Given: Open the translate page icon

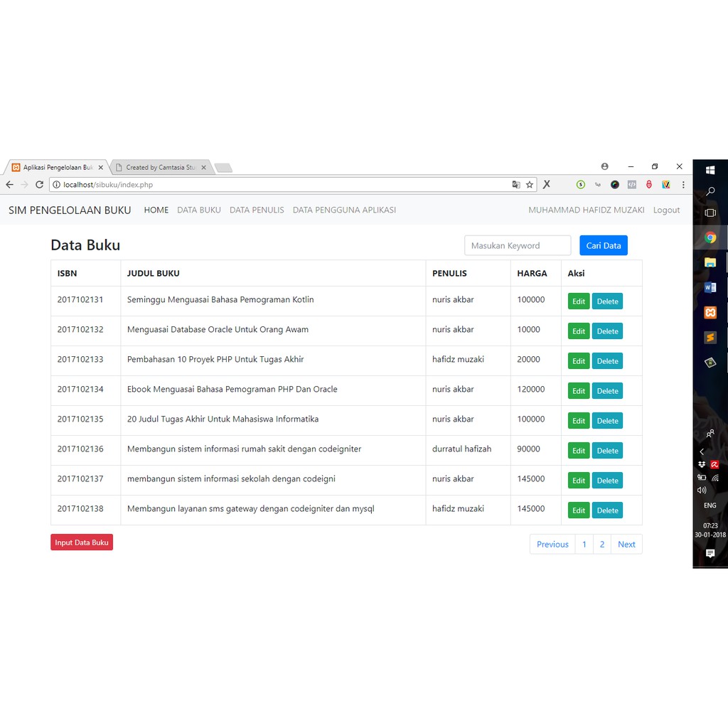Looking at the screenshot, I should coord(516,185).
